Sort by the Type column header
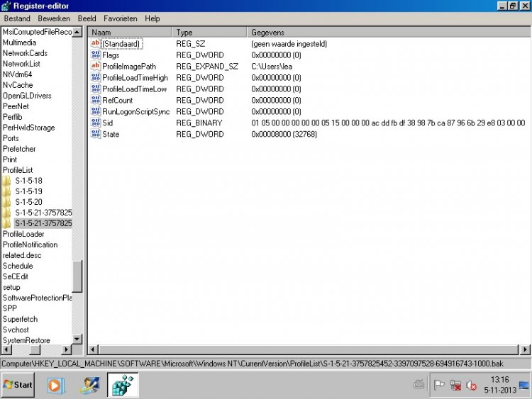The width and height of the screenshot is (532, 399). click(209, 32)
